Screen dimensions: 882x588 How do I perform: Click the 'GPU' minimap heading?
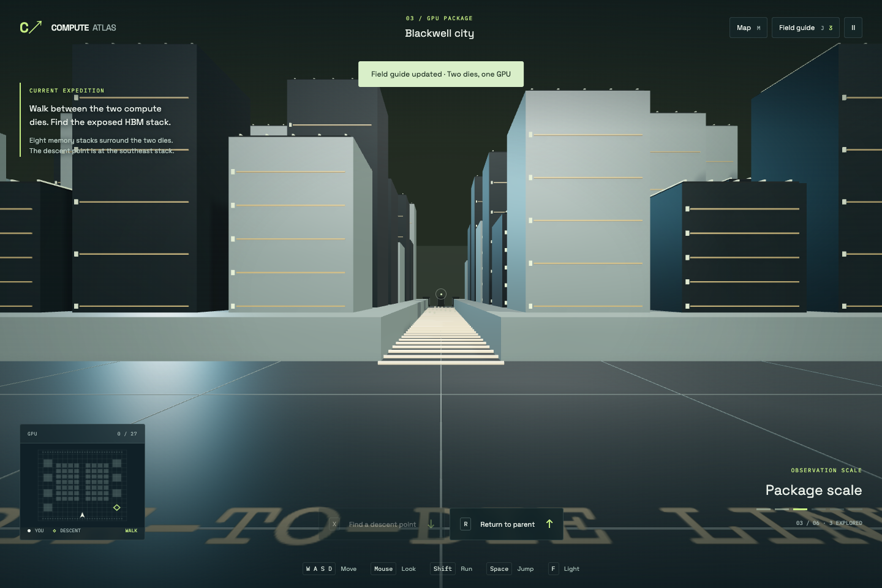pos(32,434)
